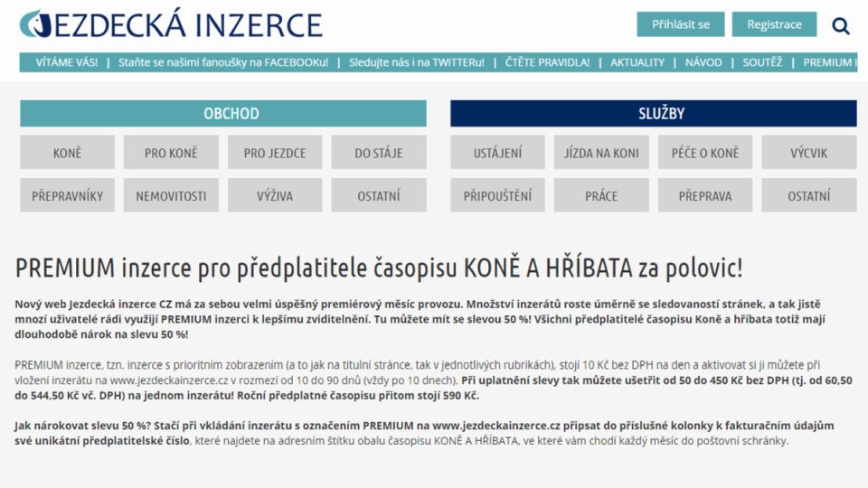
Task: Open OSTATNÍ under OBCHOD
Action: (x=379, y=195)
